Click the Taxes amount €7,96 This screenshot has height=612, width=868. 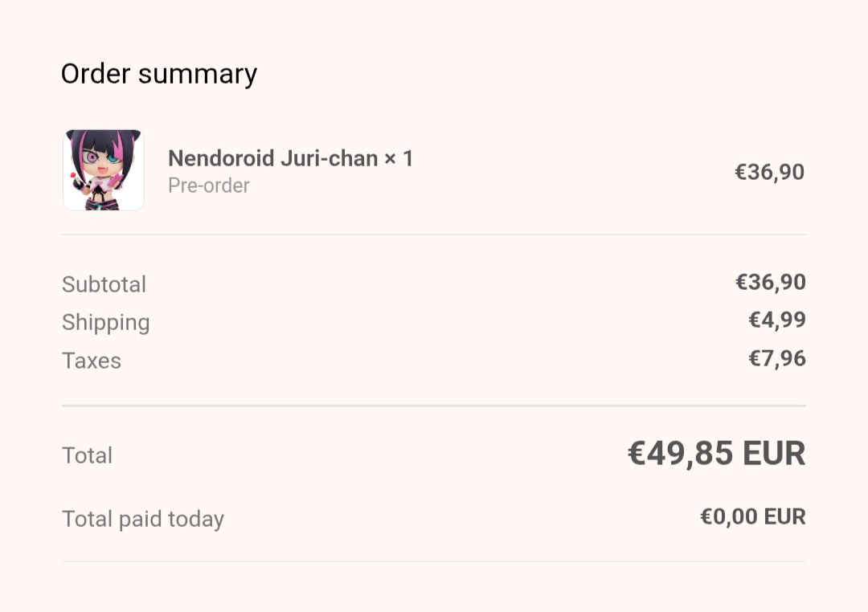coord(777,358)
